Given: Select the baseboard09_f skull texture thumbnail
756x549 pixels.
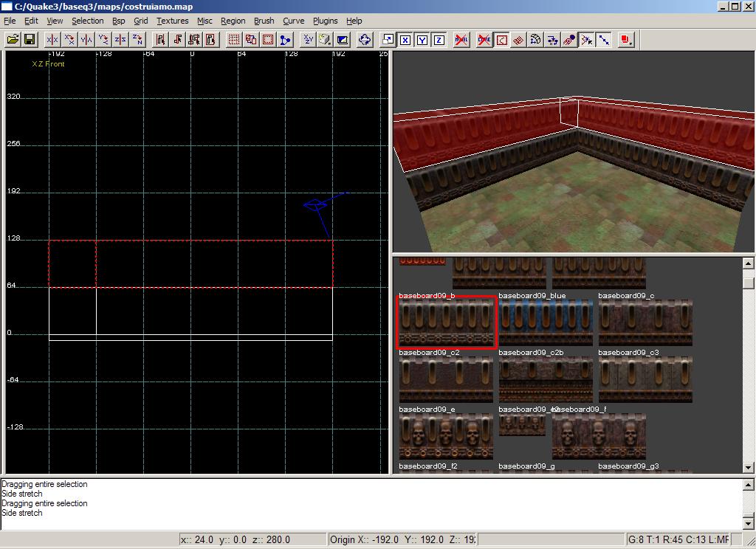Looking at the screenshot, I should 599,436.
